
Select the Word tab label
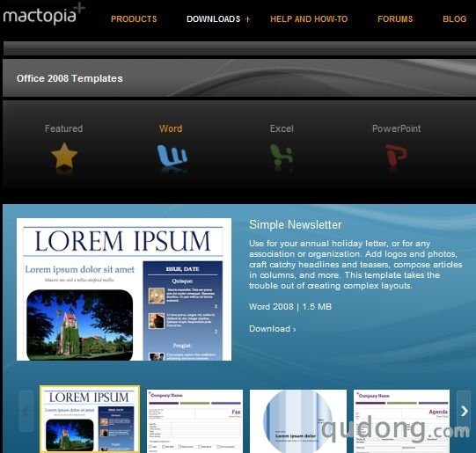[x=171, y=128]
